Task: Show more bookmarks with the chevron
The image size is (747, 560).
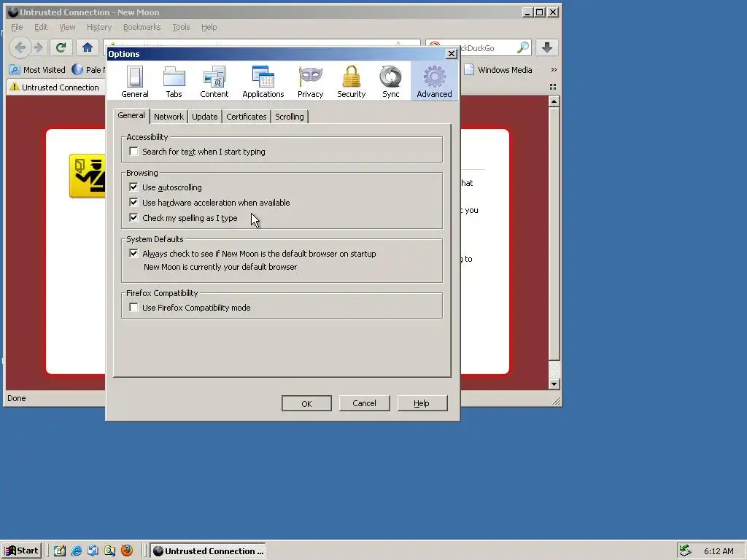Action: [554, 69]
